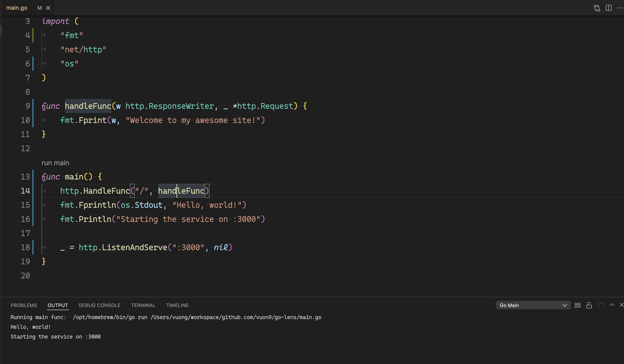Viewport: 624px width, 364px height.
Task: Click the 'run main' code lens link
Action: [55, 163]
